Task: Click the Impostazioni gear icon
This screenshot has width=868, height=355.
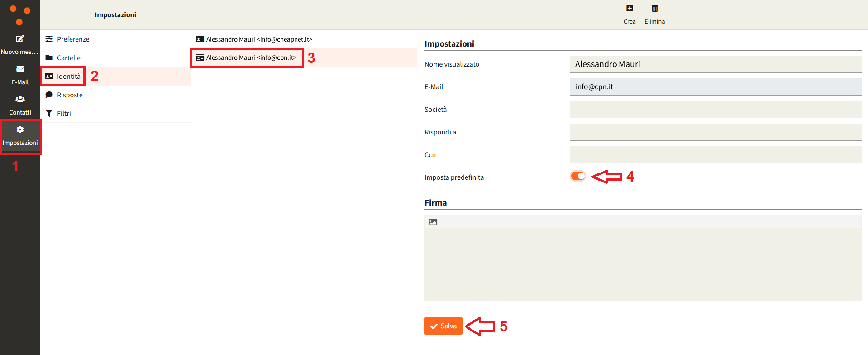Action: click(x=20, y=130)
